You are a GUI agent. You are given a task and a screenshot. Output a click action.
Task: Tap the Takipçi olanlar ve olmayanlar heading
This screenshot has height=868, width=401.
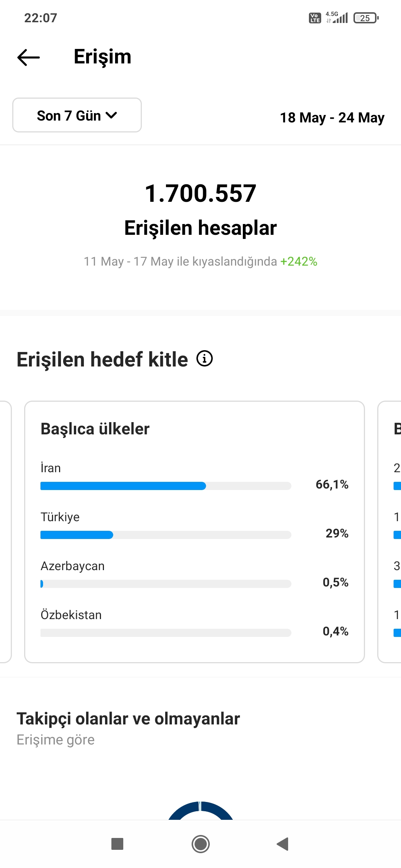(128, 719)
